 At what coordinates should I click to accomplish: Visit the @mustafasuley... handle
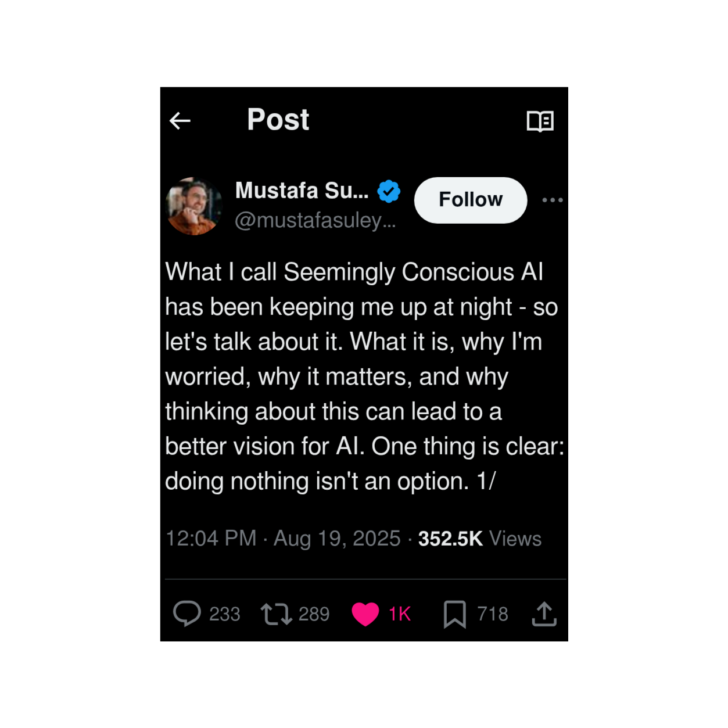(x=315, y=220)
